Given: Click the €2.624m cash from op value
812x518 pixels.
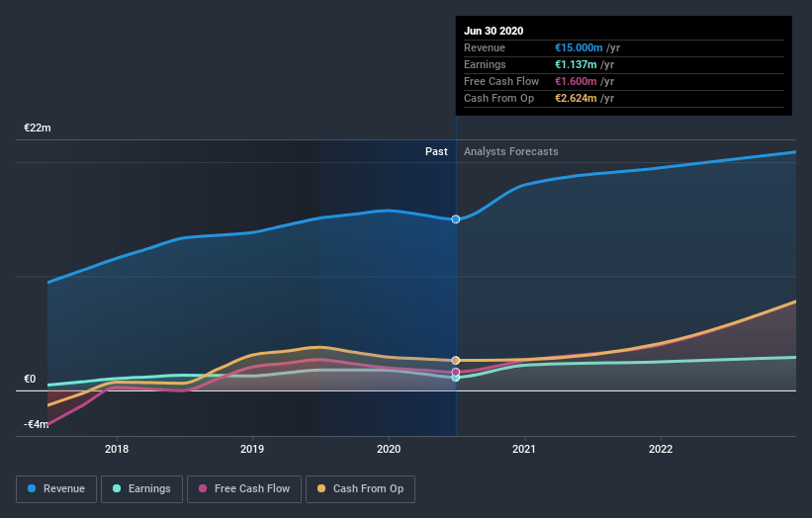Looking at the screenshot, I should (576, 98).
